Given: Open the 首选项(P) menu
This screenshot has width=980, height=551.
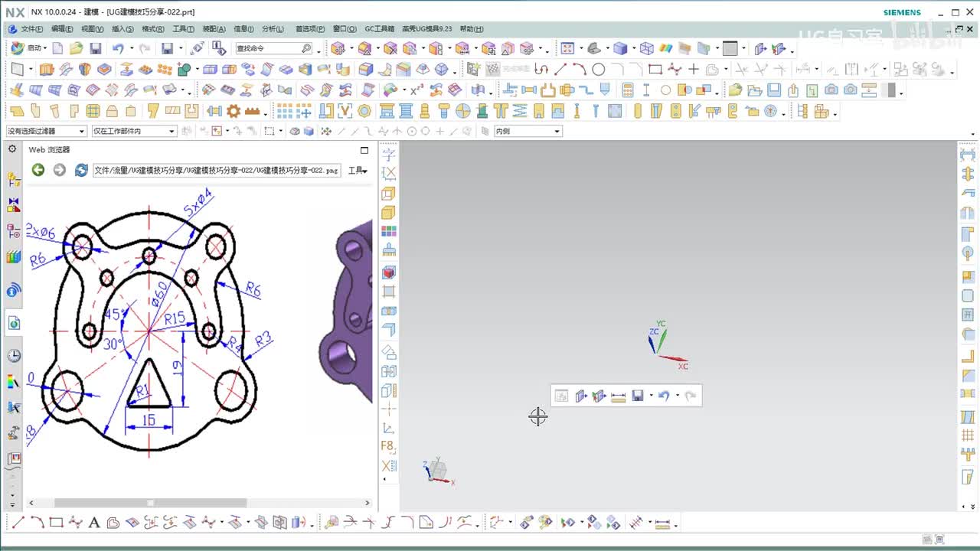Looking at the screenshot, I should 309,29.
